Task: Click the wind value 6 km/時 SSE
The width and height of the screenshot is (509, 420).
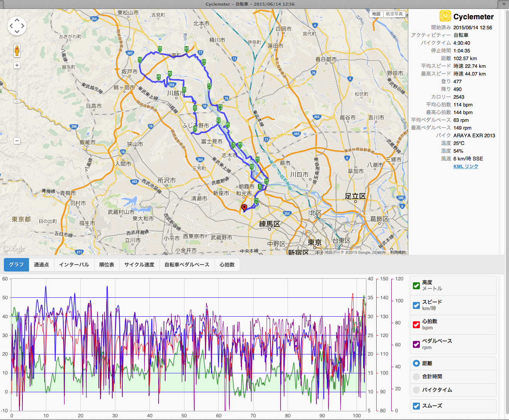Action: click(468, 159)
